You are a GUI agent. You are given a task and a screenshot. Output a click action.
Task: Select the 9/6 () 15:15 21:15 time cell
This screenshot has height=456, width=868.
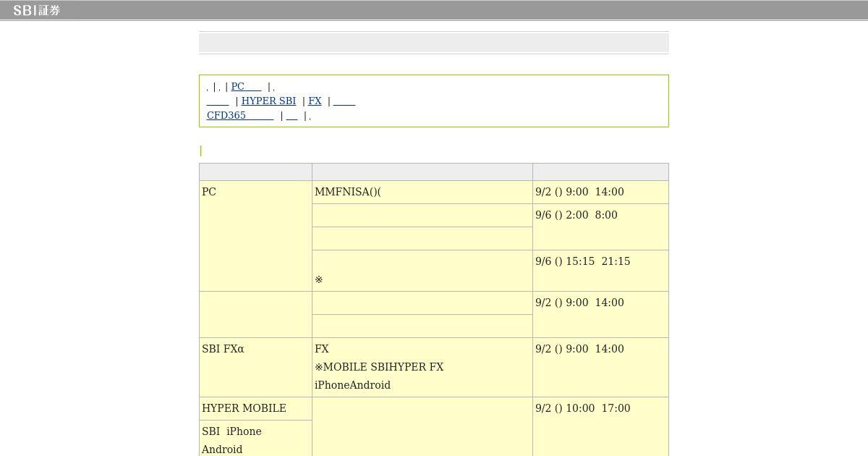coord(600,271)
